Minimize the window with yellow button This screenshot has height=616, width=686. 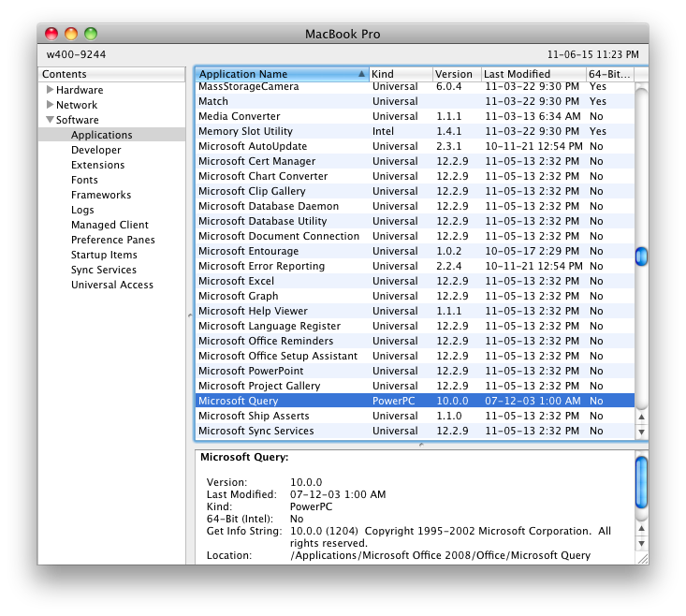point(71,34)
